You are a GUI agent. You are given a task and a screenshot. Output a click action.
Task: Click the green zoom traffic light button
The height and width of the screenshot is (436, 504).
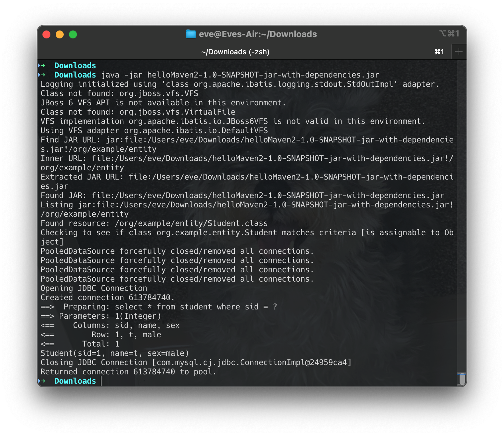pos(73,34)
